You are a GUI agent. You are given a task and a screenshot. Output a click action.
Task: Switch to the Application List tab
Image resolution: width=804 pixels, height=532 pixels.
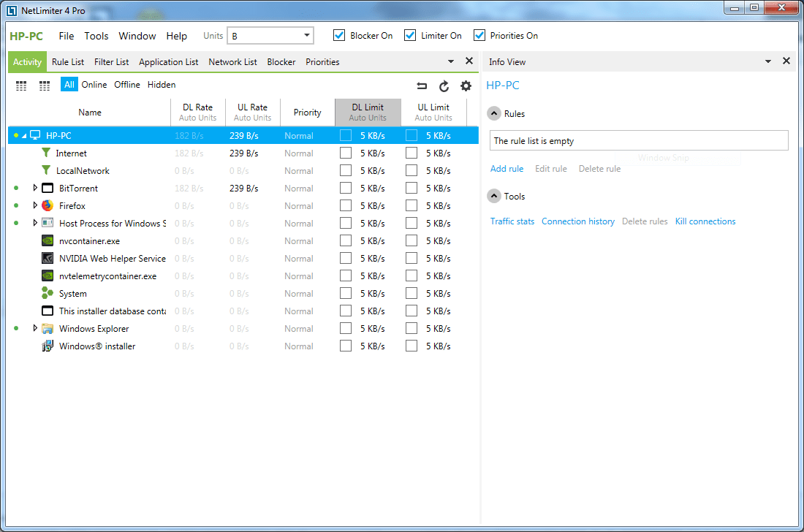click(168, 61)
